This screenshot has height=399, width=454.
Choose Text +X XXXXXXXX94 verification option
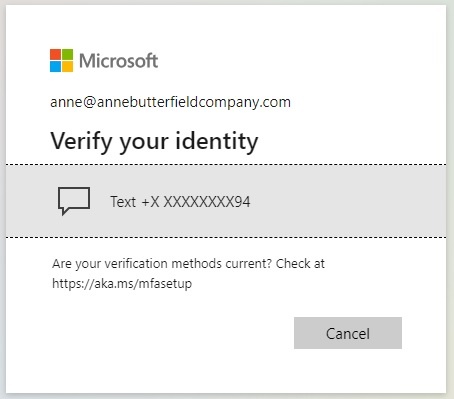226,201
